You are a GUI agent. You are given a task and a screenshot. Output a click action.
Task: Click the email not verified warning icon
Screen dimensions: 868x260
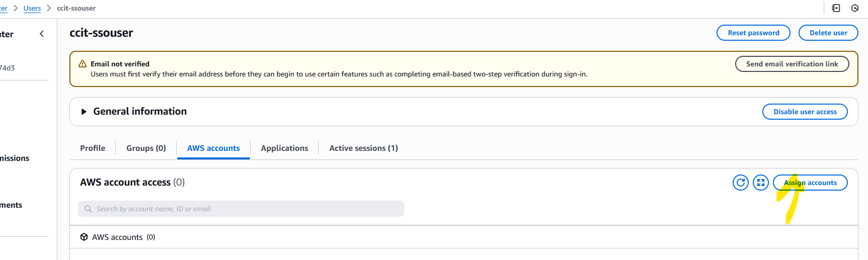[83, 64]
